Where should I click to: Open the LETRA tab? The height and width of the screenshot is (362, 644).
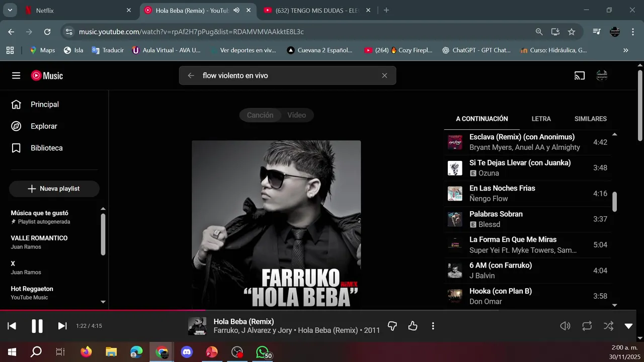coord(541,119)
